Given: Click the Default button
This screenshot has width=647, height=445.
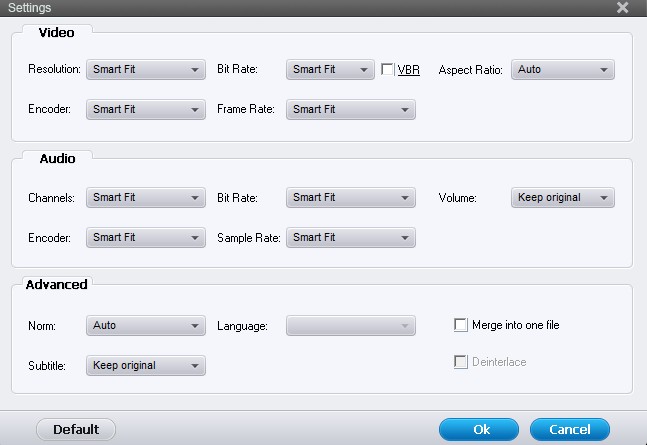Looking at the screenshot, I should [76, 430].
